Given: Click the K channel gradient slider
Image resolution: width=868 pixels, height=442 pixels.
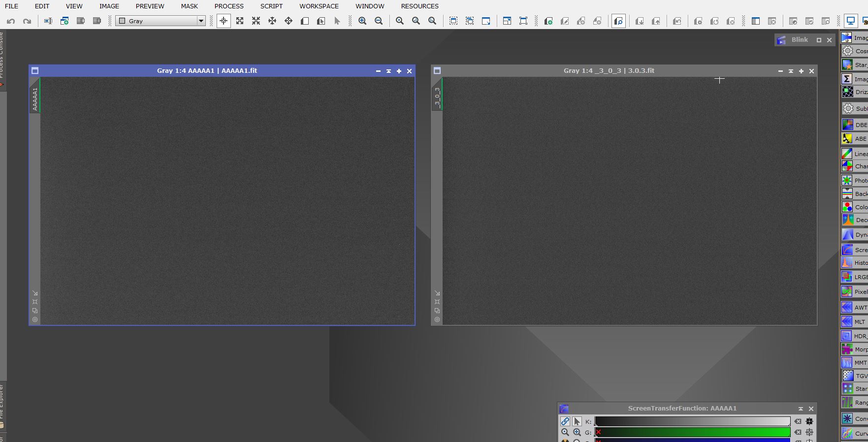Looking at the screenshot, I should pos(692,421).
